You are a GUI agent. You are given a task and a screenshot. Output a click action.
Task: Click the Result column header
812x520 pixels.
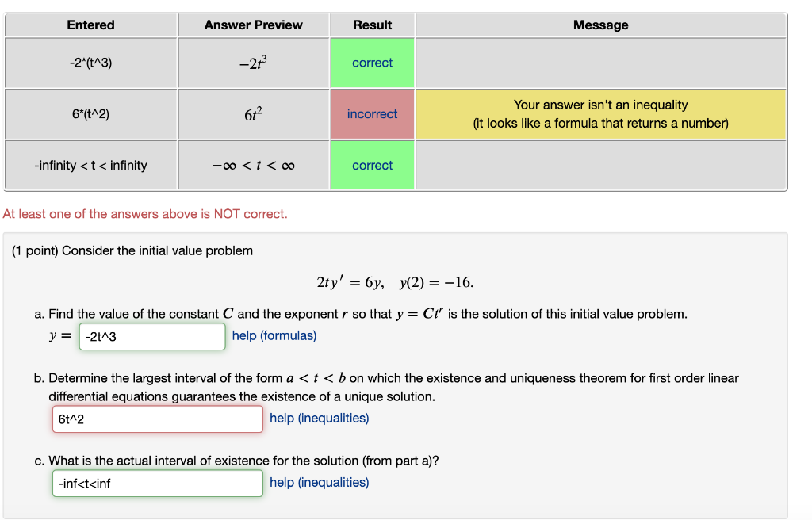[x=372, y=25]
